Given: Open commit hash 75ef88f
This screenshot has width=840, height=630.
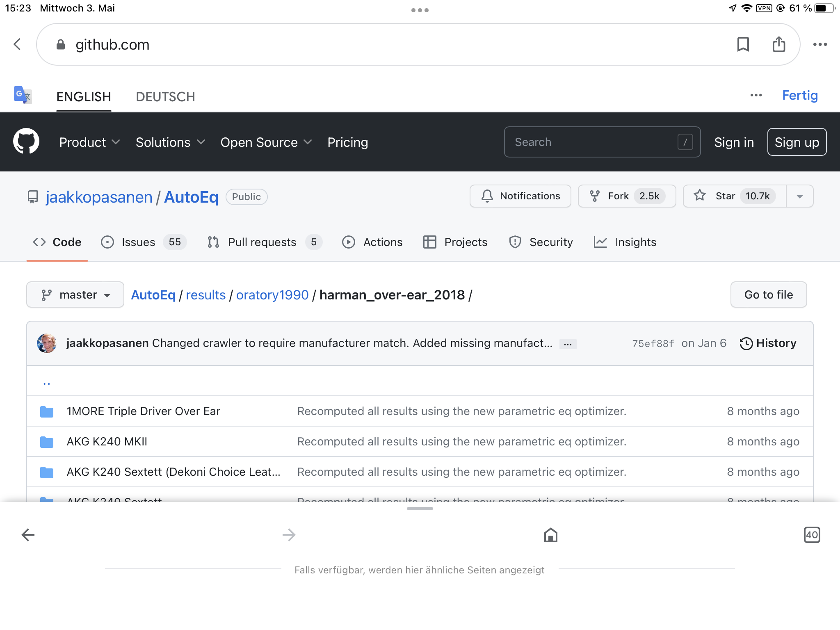Looking at the screenshot, I should coord(653,343).
